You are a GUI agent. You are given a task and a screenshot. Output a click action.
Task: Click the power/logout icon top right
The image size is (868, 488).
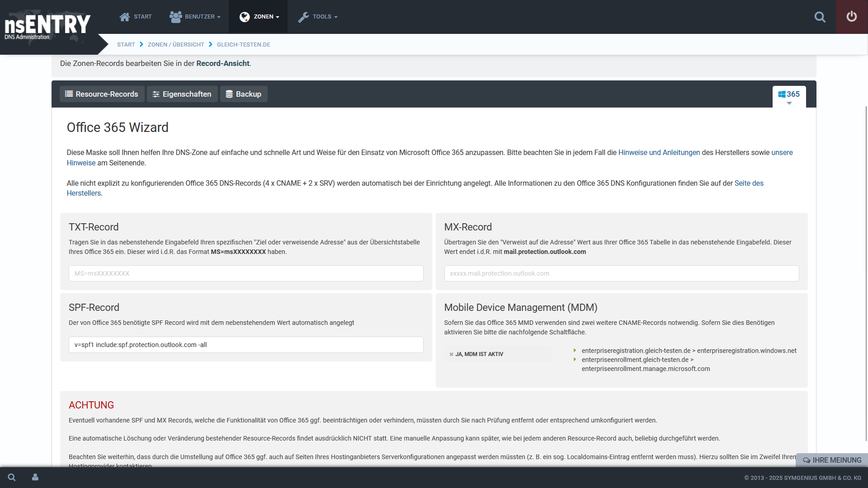852,17
